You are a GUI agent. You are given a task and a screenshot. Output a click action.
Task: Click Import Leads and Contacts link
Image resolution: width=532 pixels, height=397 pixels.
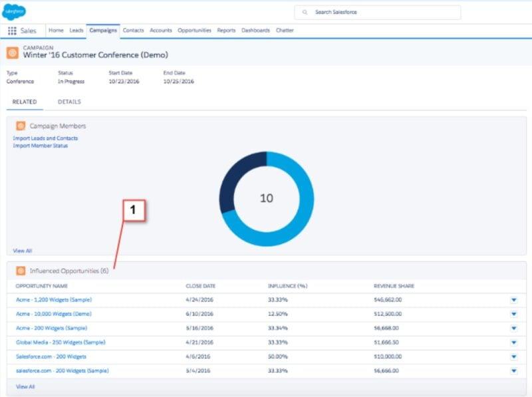[45, 138]
